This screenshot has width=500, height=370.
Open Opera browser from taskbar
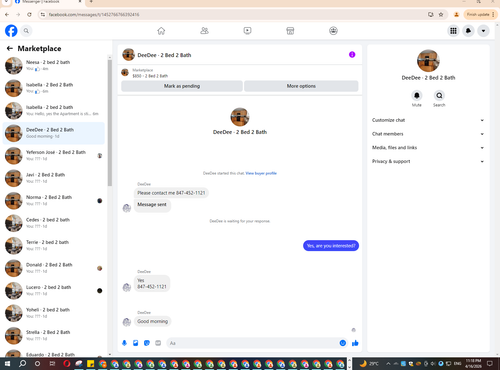(67, 363)
